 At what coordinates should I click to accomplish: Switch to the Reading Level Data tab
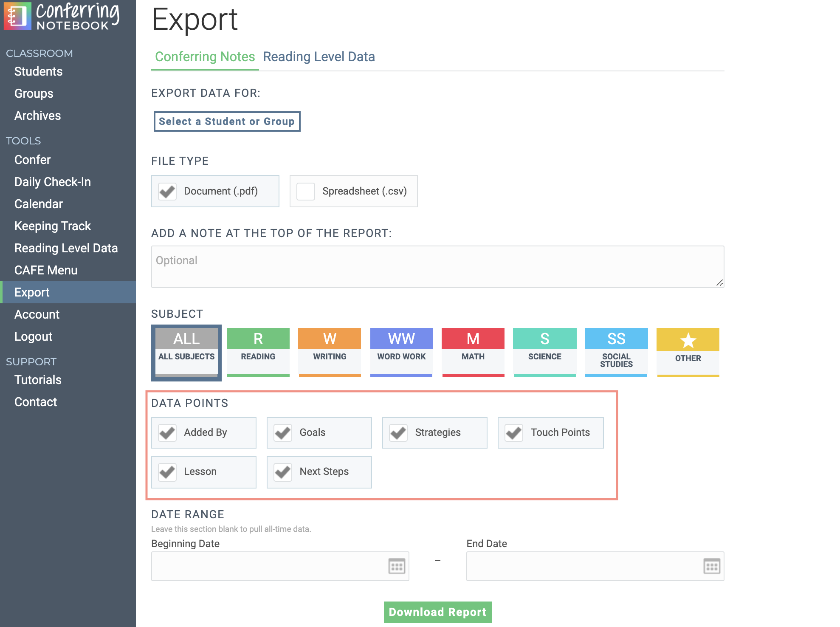point(319,56)
